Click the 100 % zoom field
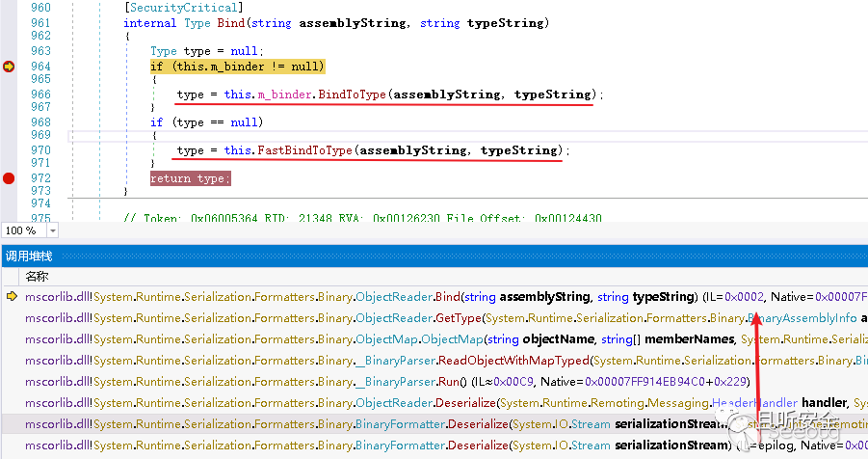The image size is (868, 459). 22,231
